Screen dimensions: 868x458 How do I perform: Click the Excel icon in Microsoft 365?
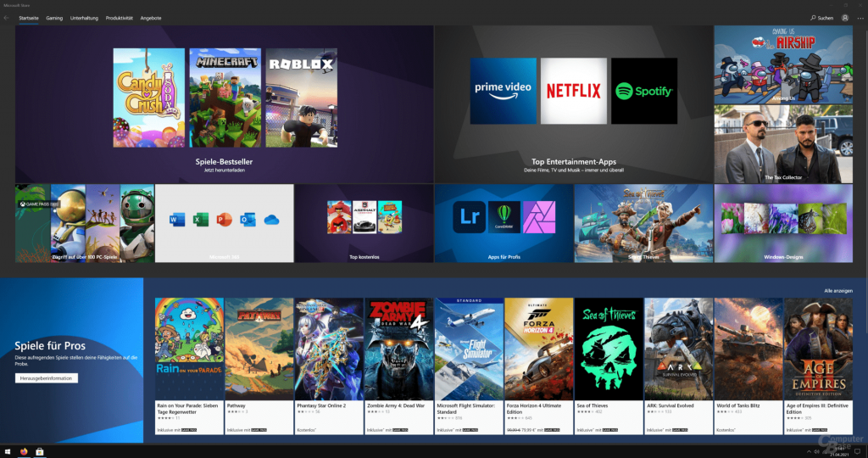[x=200, y=220]
